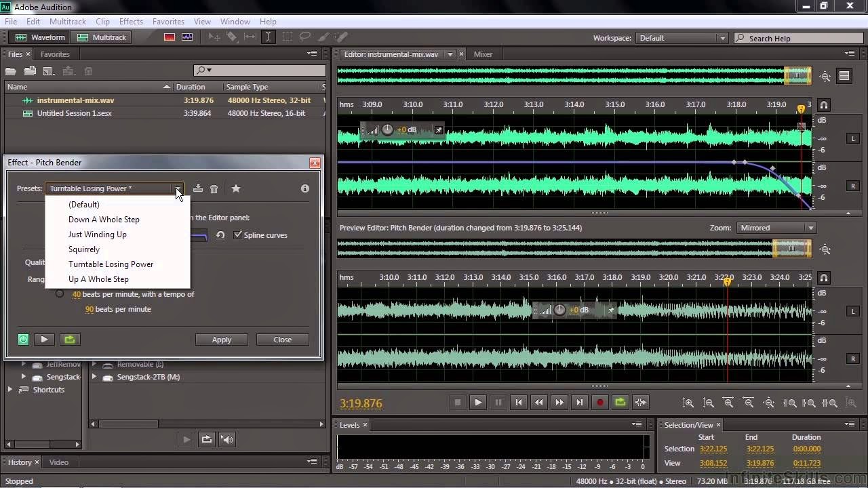
Task: Expand the Sengstack-2TB (M:) drive
Action: point(94,377)
